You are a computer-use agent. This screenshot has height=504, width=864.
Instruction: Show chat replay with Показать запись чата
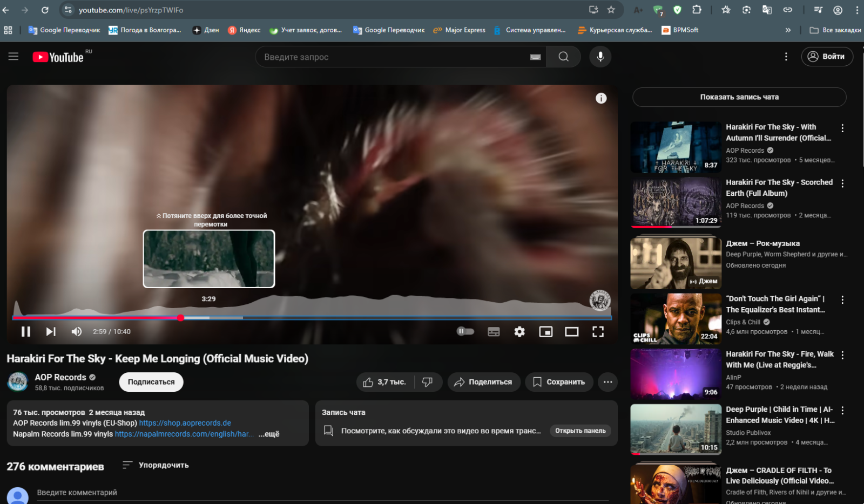click(739, 97)
